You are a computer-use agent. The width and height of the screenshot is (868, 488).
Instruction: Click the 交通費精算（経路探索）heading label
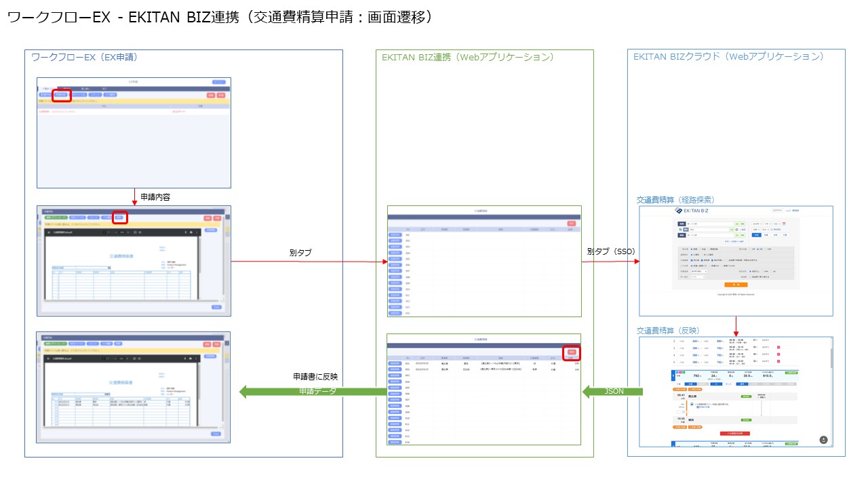coord(675,200)
